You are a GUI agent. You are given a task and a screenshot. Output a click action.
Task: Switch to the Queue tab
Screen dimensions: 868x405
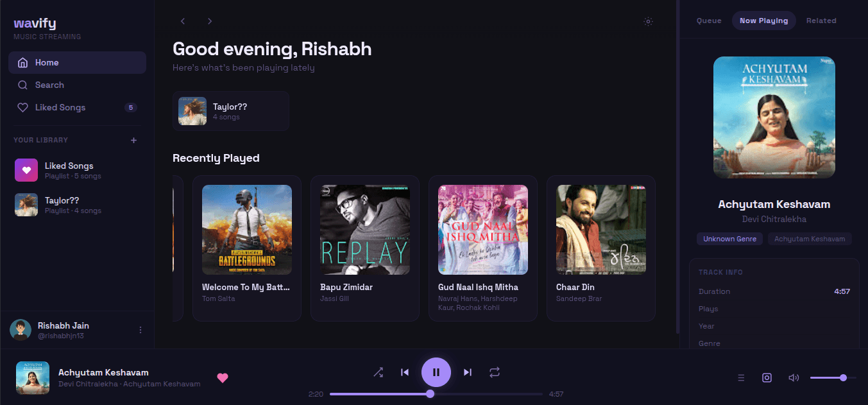click(x=709, y=21)
